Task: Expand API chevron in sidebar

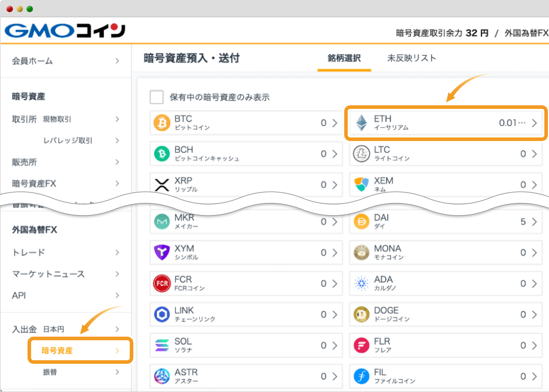Action: click(117, 295)
